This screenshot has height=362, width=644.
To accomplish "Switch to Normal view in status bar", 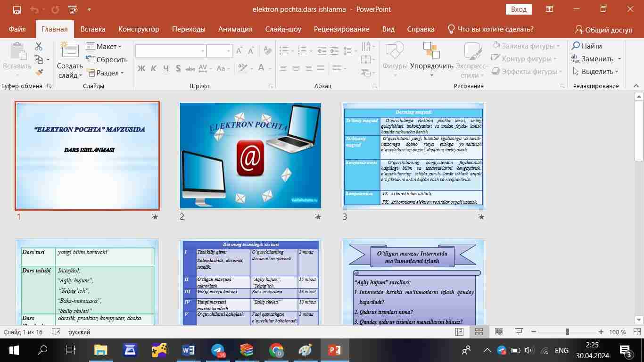I will click(459, 332).
